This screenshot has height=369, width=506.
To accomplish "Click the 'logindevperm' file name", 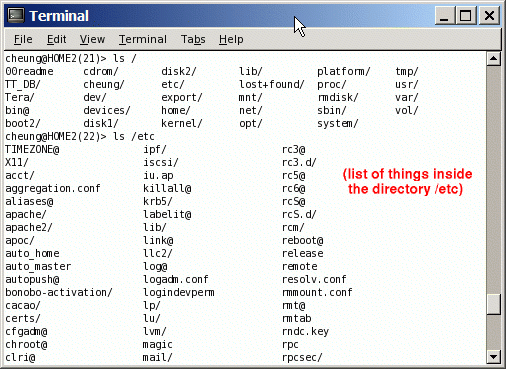I will click(179, 292).
